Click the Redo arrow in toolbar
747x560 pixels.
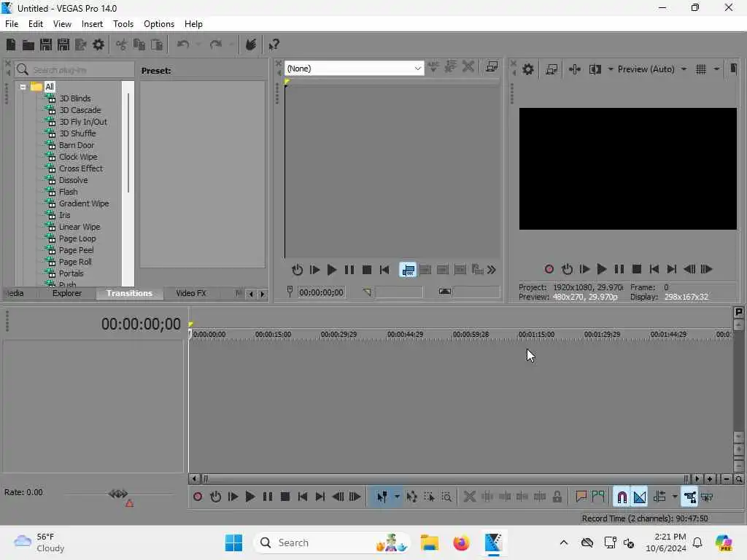click(216, 44)
